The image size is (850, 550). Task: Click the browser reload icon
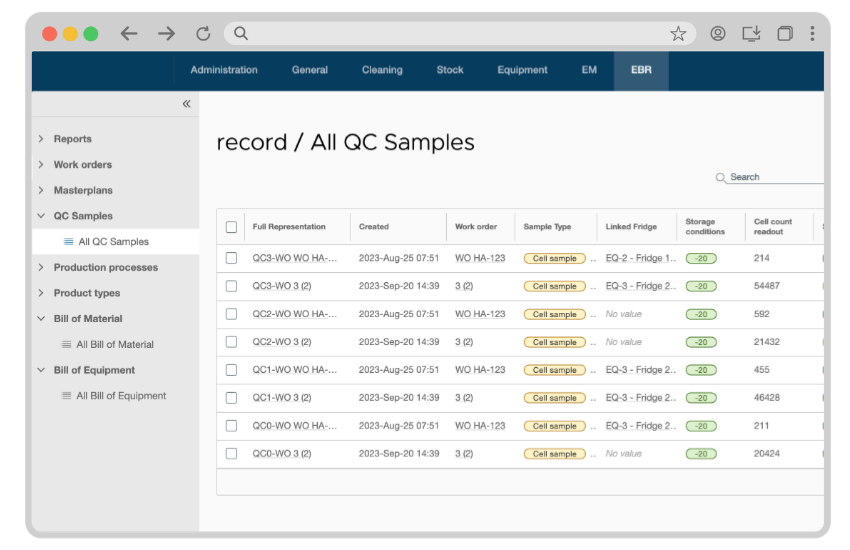203,33
